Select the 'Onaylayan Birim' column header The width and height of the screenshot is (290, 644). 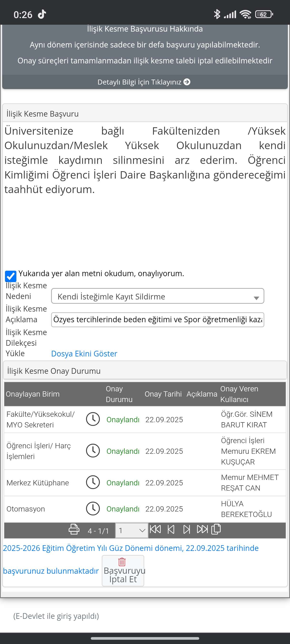click(33, 394)
